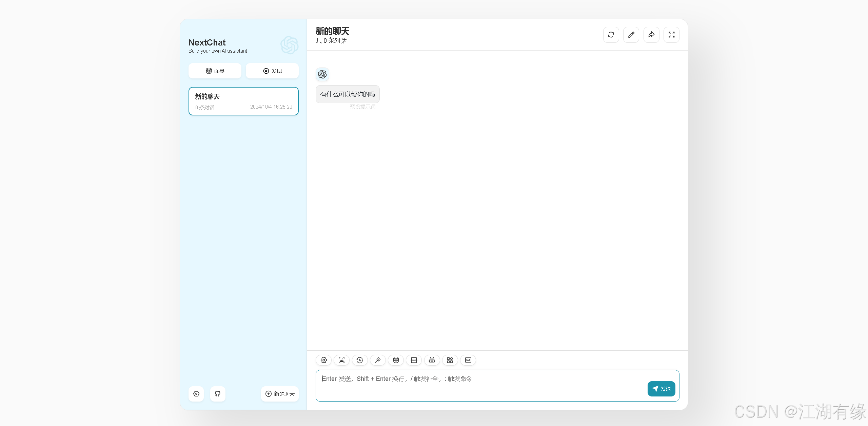The height and width of the screenshot is (426, 868).
Task: Click the 2024/10/4 16:25:20 timestamp
Action: (271, 107)
